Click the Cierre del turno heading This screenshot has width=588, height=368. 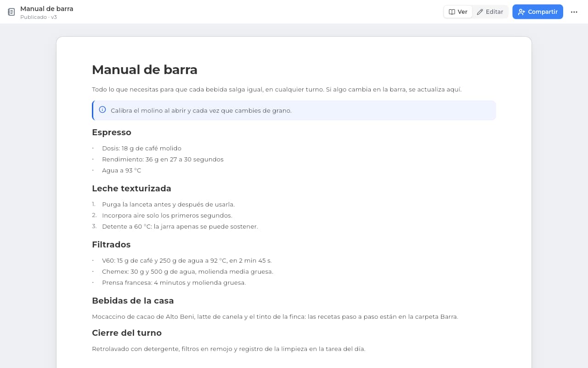[127, 333]
